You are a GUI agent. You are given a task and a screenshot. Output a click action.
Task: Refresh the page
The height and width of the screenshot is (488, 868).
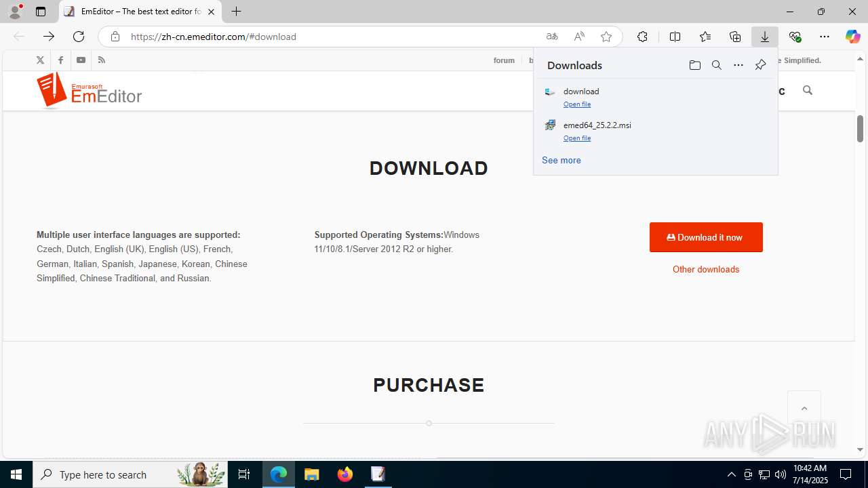[x=79, y=37]
